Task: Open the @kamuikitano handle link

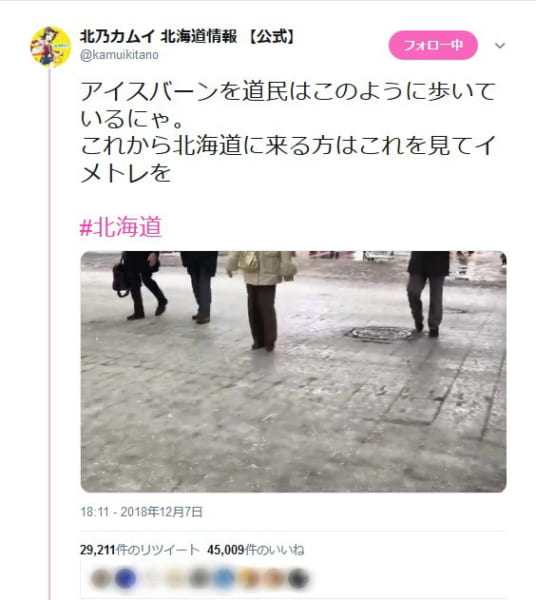Action: point(119,55)
